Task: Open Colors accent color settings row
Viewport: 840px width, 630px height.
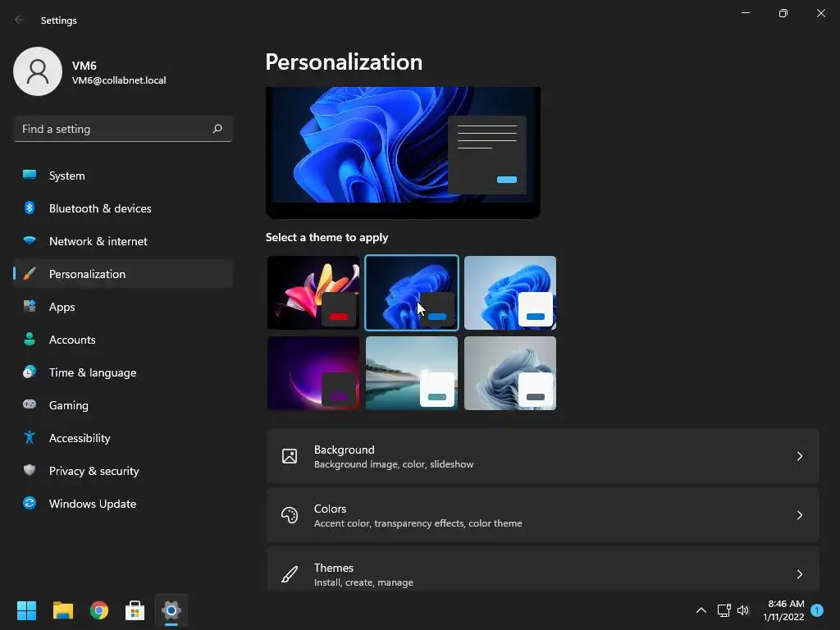Action: pyautogui.click(x=543, y=515)
